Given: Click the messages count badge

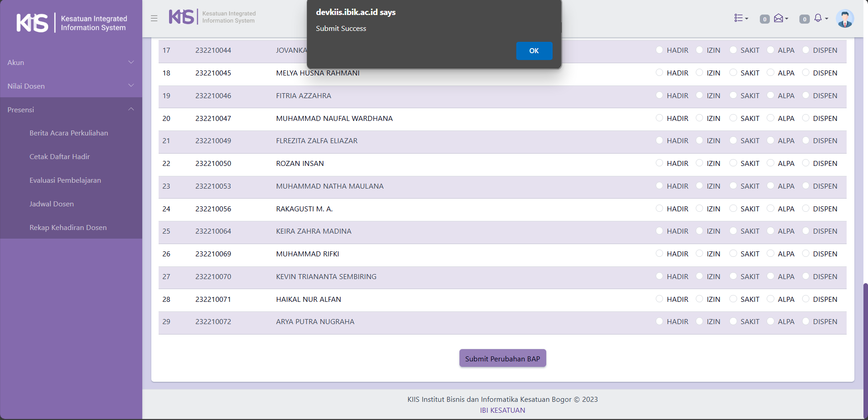Looking at the screenshot, I should coord(765,19).
